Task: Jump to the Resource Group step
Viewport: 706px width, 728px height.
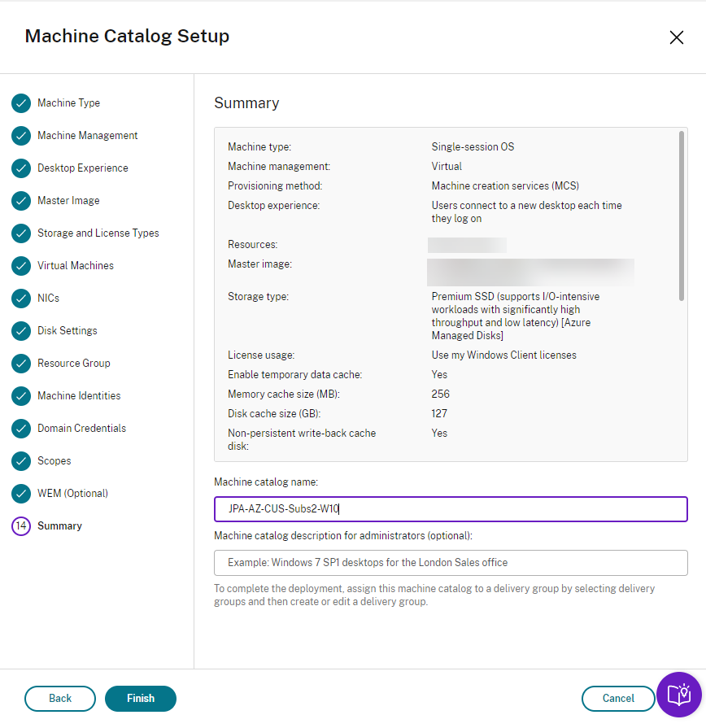Action: tap(73, 364)
